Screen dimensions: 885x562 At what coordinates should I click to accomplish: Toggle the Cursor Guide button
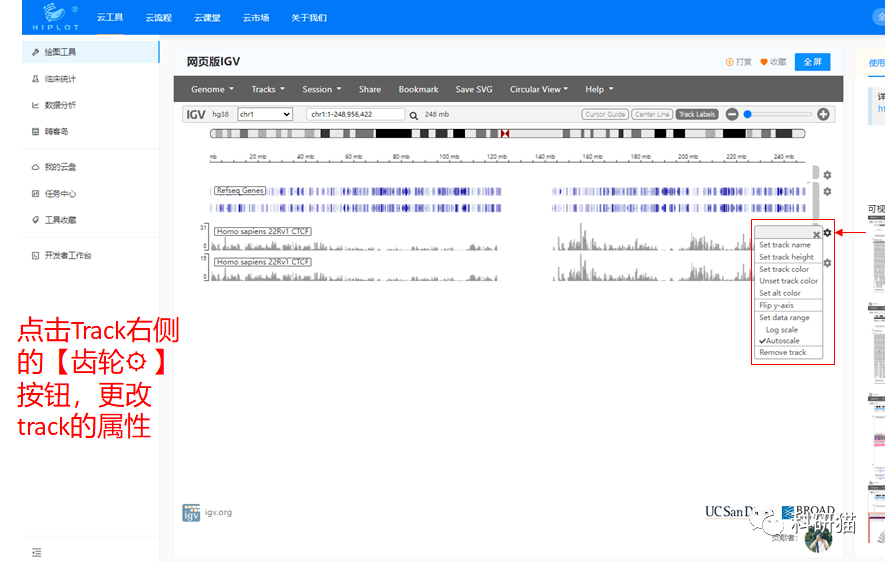605,114
